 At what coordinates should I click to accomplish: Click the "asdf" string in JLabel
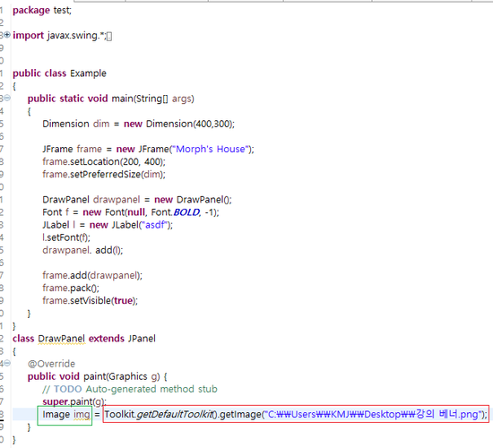154,225
